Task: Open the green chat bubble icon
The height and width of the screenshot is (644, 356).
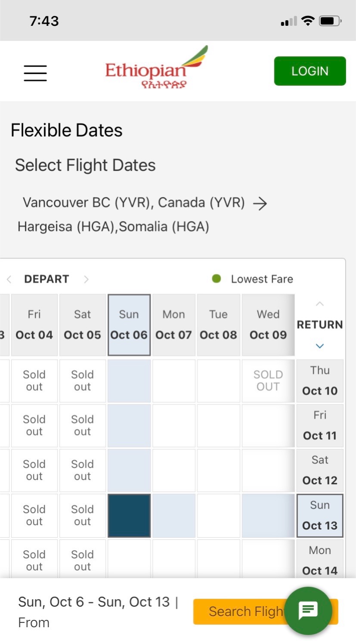Action: 308,610
